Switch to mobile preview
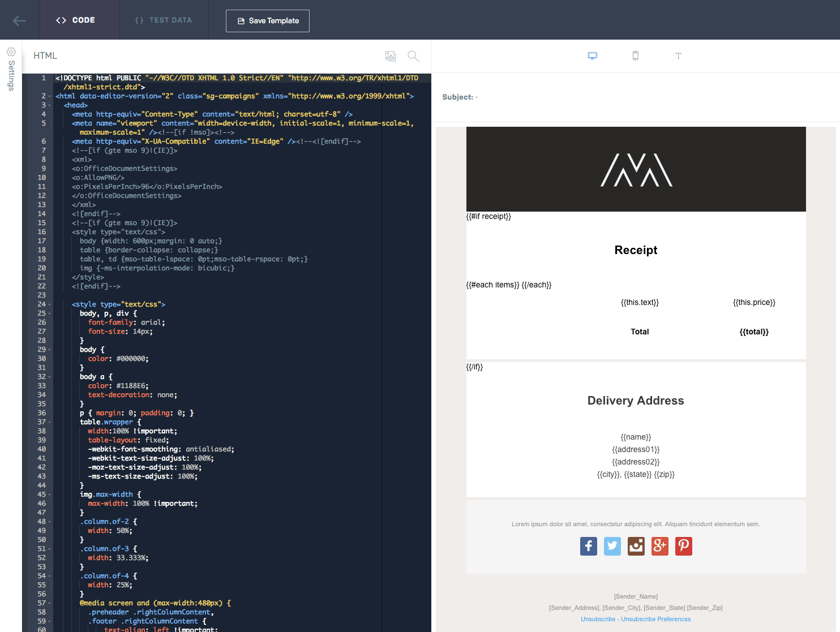Viewport: 840px width, 632px height. 636,56
